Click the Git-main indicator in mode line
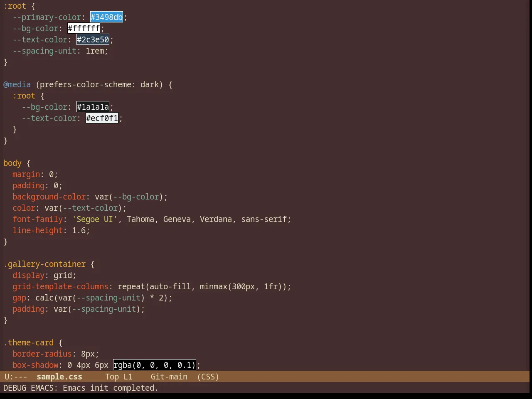The width and height of the screenshot is (532, 399). pyautogui.click(x=169, y=377)
